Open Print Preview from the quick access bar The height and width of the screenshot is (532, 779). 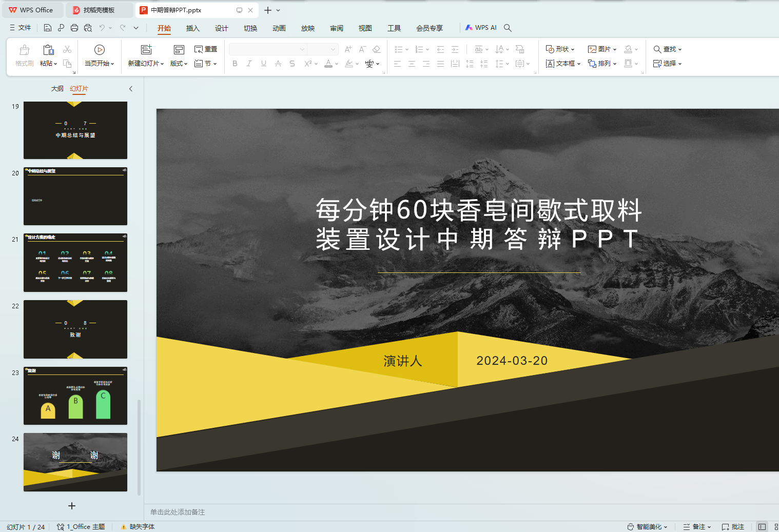pyautogui.click(x=88, y=28)
